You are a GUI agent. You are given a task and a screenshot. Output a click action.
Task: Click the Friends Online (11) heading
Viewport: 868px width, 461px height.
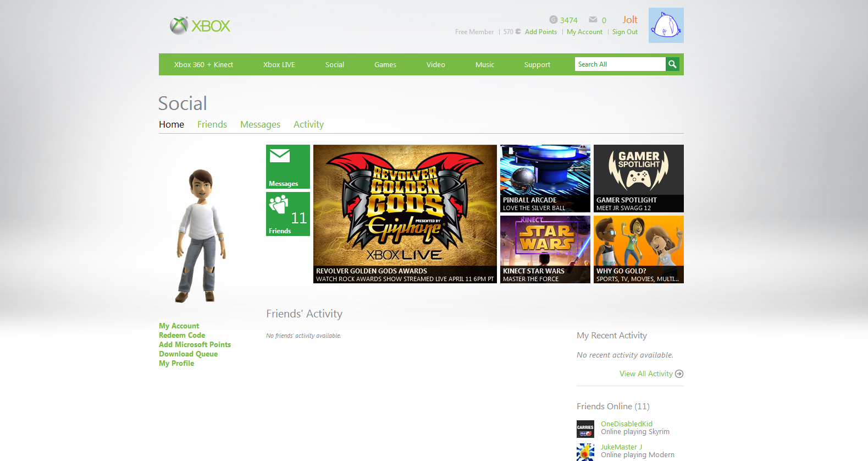(x=613, y=406)
